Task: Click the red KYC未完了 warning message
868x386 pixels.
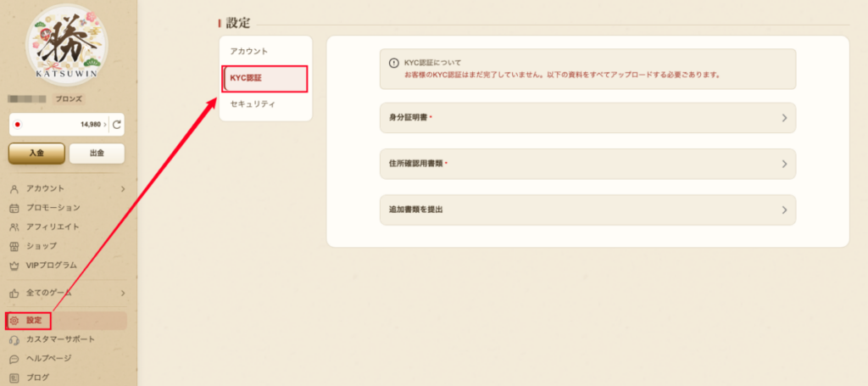Action: 563,74
